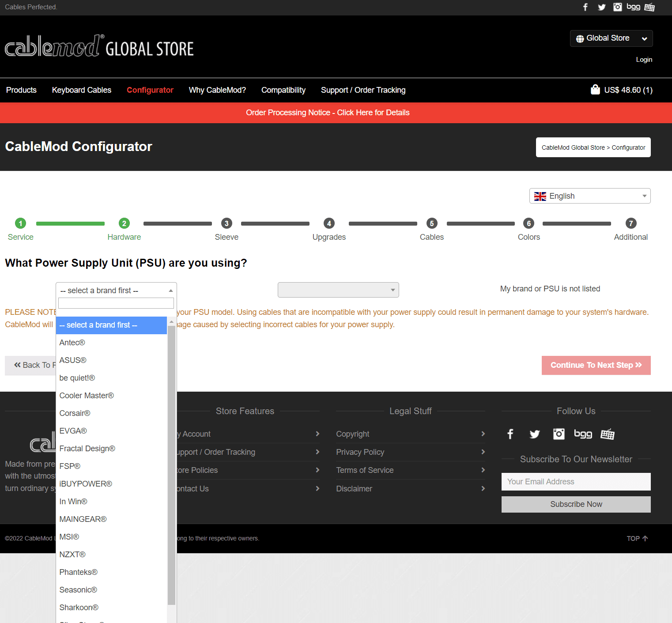Pick Phanteks® in the brand list
672x623 pixels.
coord(111,572)
